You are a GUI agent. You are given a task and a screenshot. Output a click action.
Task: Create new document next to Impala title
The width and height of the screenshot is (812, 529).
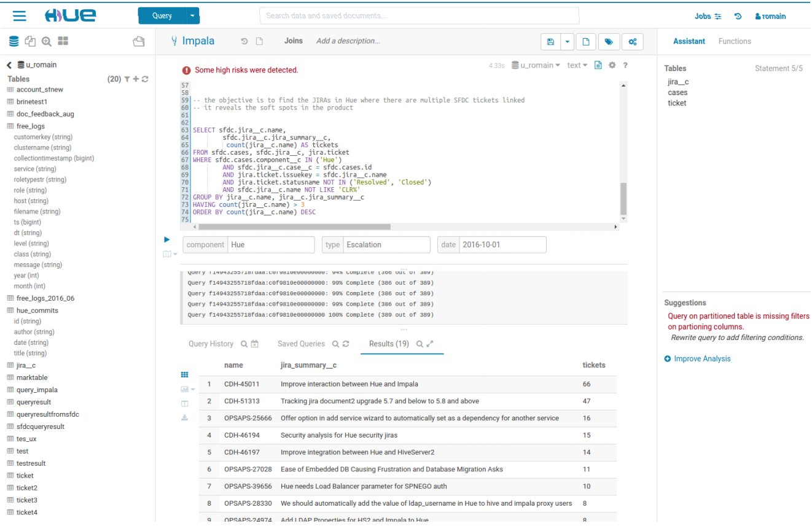click(x=259, y=41)
